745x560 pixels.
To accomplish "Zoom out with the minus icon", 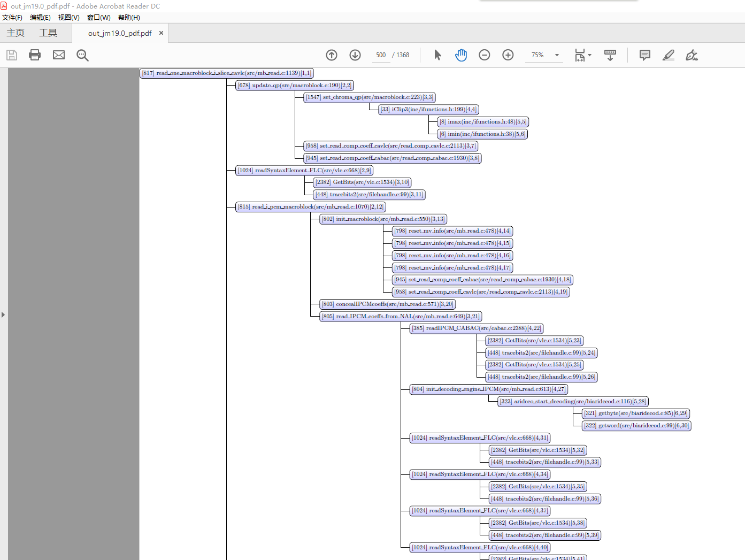I will pyautogui.click(x=484, y=55).
